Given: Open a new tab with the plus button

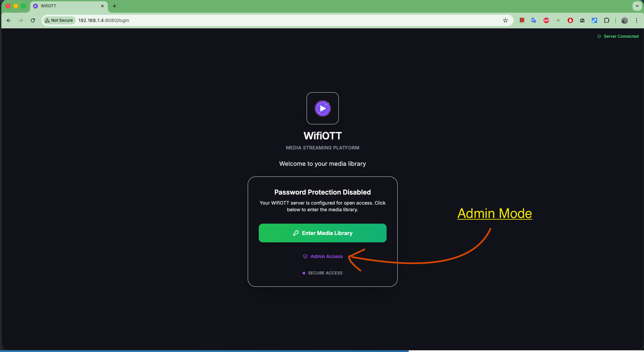Looking at the screenshot, I should tap(114, 6).
